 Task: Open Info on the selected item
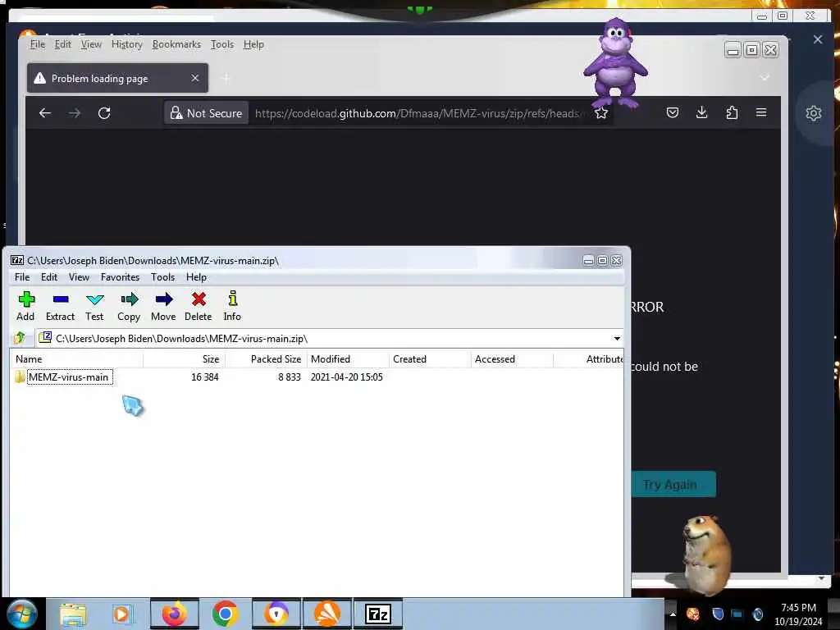pos(232,306)
